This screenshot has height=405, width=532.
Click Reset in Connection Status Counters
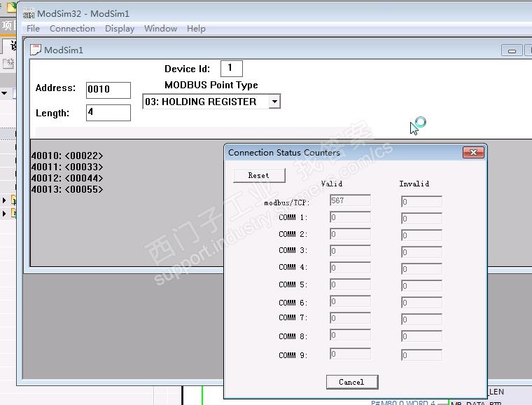259,175
